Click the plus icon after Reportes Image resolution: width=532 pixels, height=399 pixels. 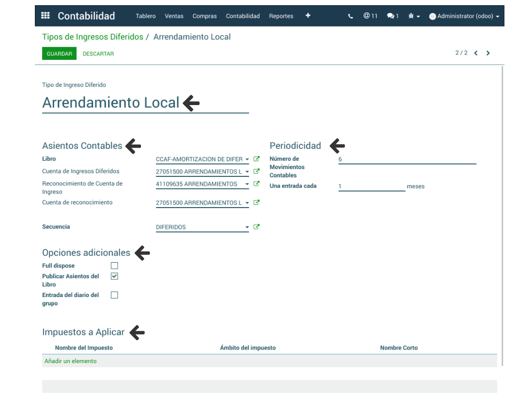(308, 16)
